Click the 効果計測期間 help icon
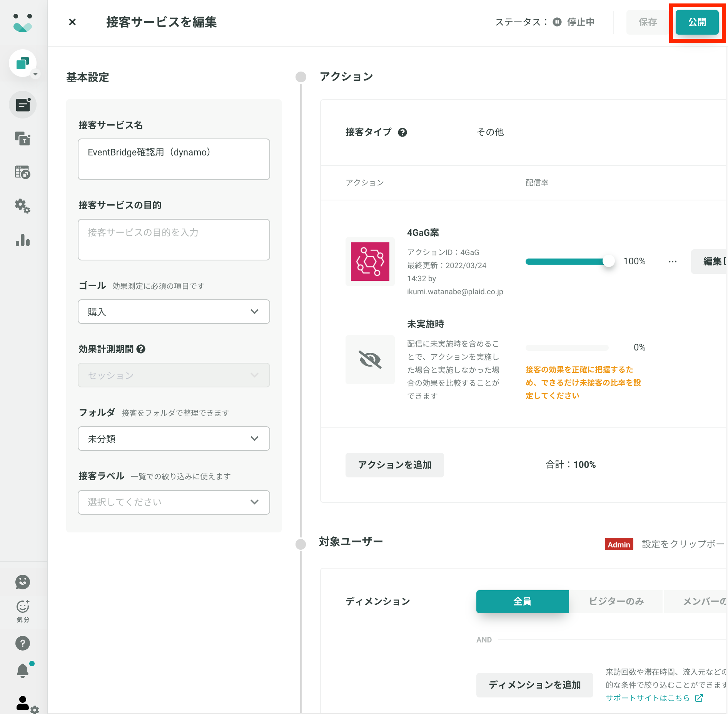 [x=141, y=349]
